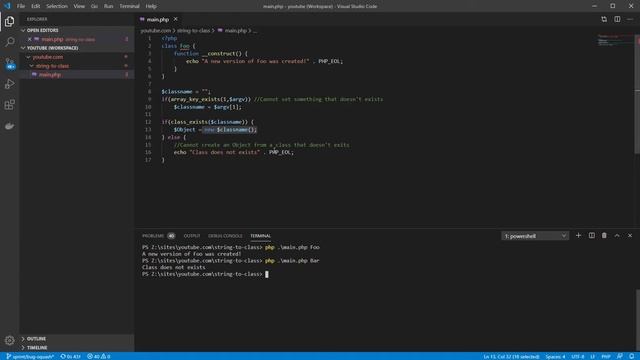This screenshot has height=360, width=640.
Task: Click string-to-class in the breadcrumb
Action: (x=193, y=31)
